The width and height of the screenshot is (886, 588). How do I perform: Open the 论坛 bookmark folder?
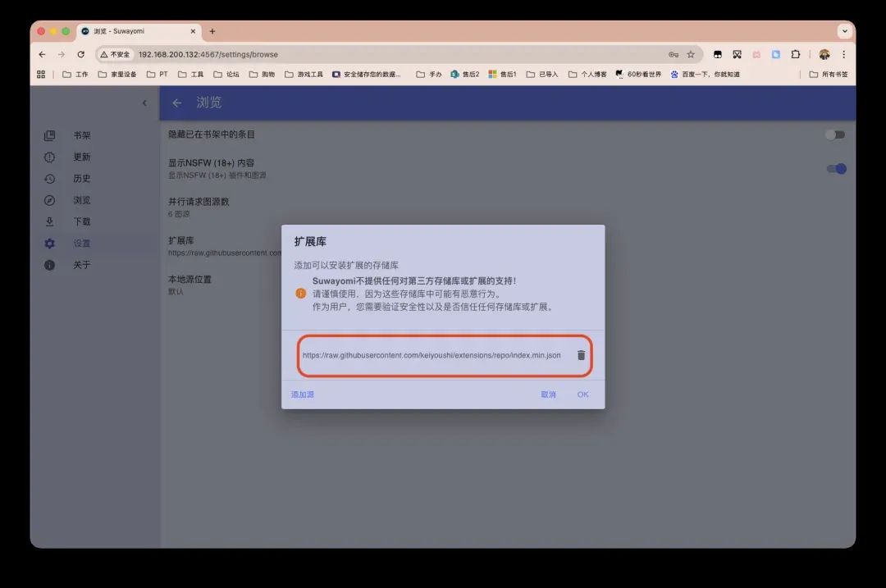[x=226, y=74]
